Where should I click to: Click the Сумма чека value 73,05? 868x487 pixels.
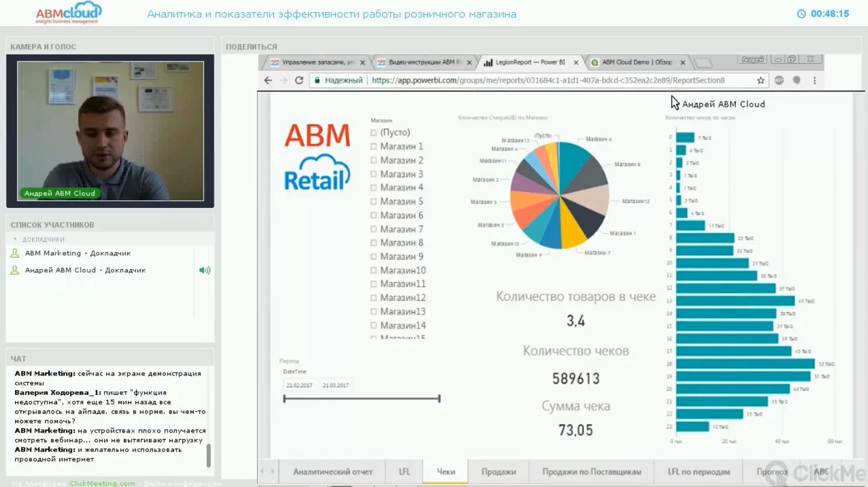(x=575, y=430)
